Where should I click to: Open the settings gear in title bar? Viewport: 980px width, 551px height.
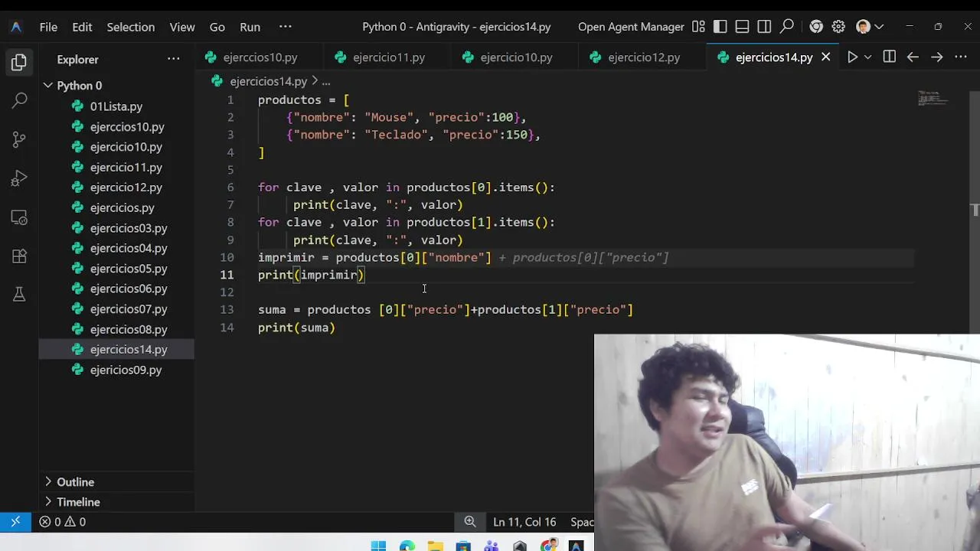[x=838, y=27]
